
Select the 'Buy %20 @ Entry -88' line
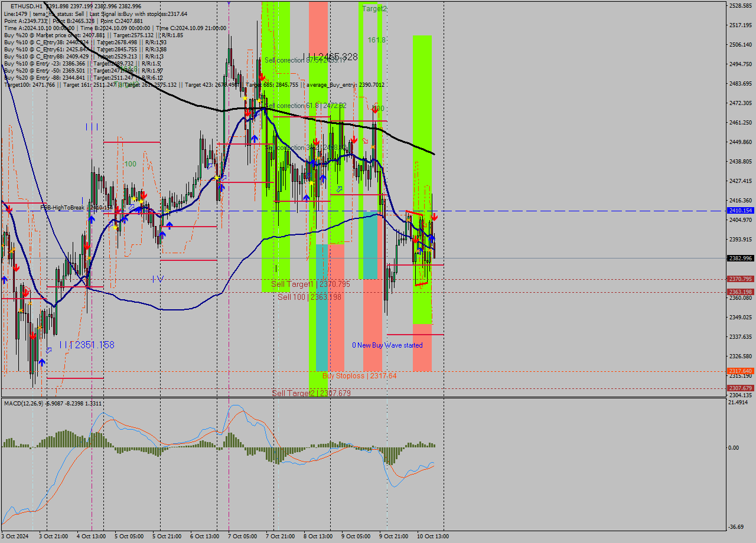pyautogui.click(x=83, y=77)
